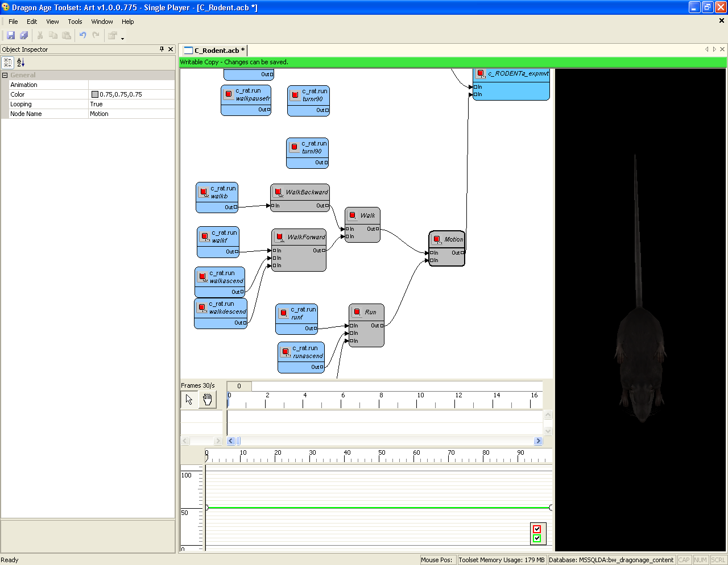Click the Save All toolbar icon
This screenshot has width=728, height=565.
click(x=24, y=35)
